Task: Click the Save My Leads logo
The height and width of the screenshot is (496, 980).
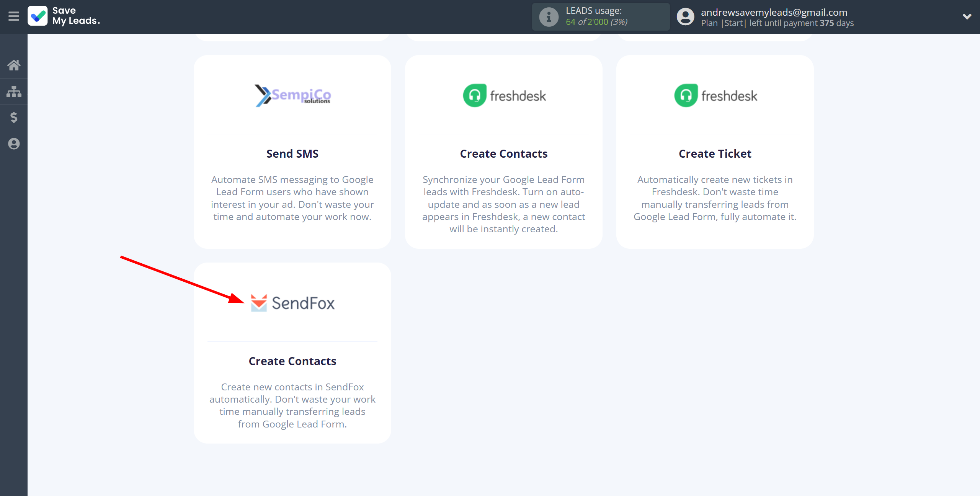Action: 38,16
